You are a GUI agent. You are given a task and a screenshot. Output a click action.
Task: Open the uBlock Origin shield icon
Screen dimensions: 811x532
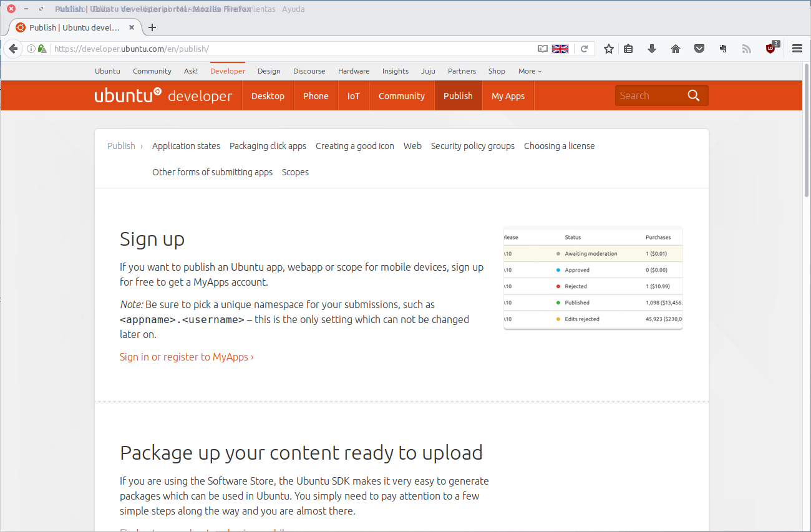point(772,48)
